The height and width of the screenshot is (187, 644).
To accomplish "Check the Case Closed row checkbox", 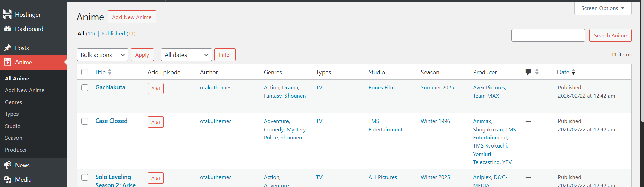I will tap(85, 121).
